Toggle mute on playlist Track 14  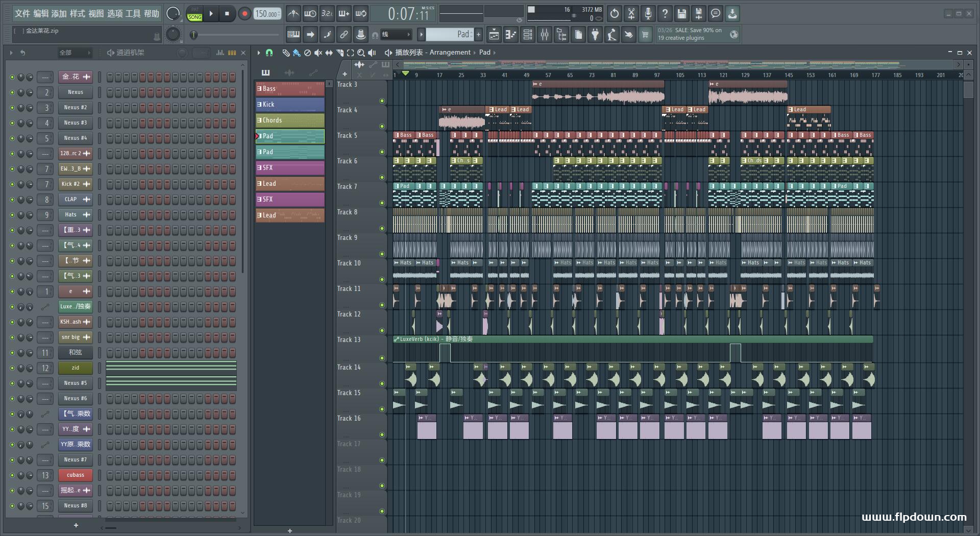(382, 384)
